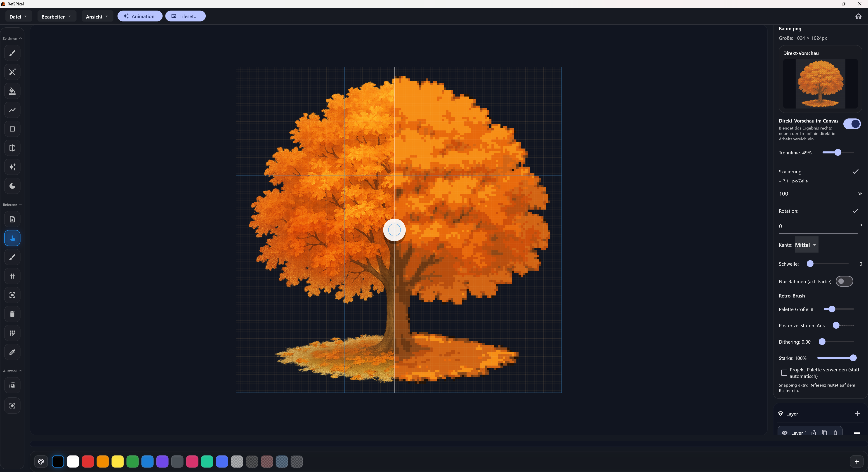
Task: Select the mirror symmetry tool
Action: coord(12,148)
